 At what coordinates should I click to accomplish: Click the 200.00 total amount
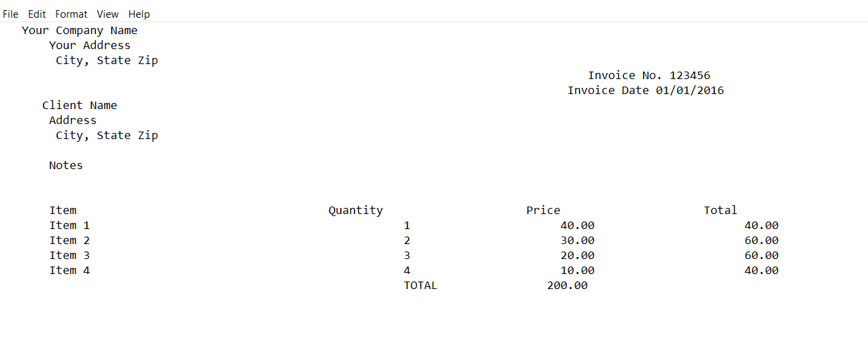567,286
